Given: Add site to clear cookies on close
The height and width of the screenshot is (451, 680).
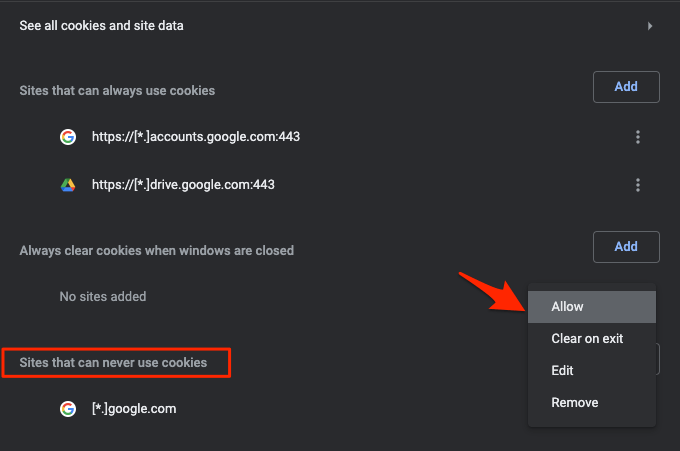Looking at the screenshot, I should coord(626,246).
